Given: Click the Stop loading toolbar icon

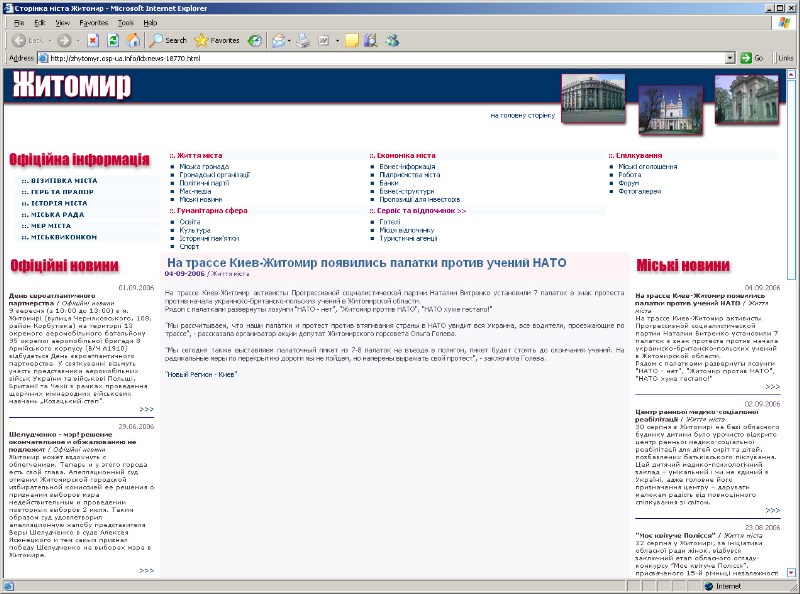Looking at the screenshot, I should click(93, 40).
